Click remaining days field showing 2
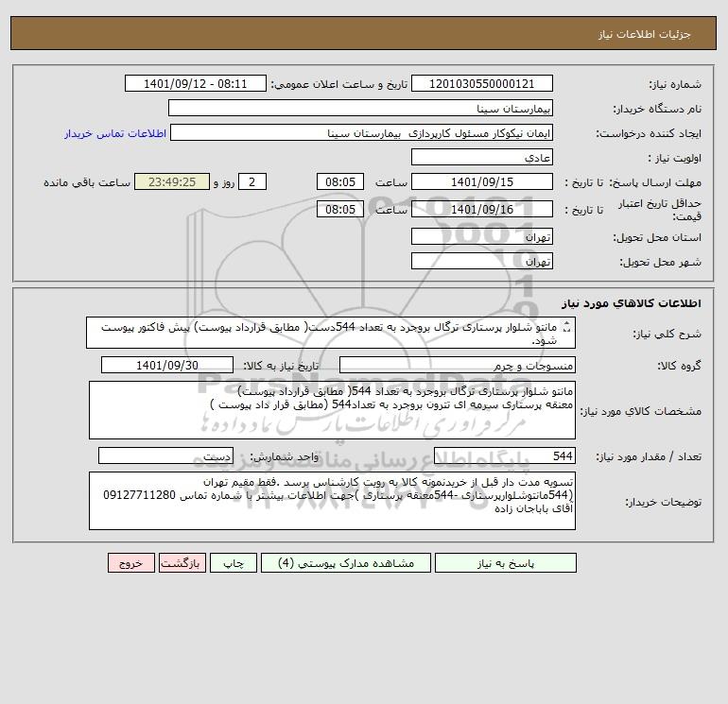Viewport: 728px width, 704px height. [252, 182]
